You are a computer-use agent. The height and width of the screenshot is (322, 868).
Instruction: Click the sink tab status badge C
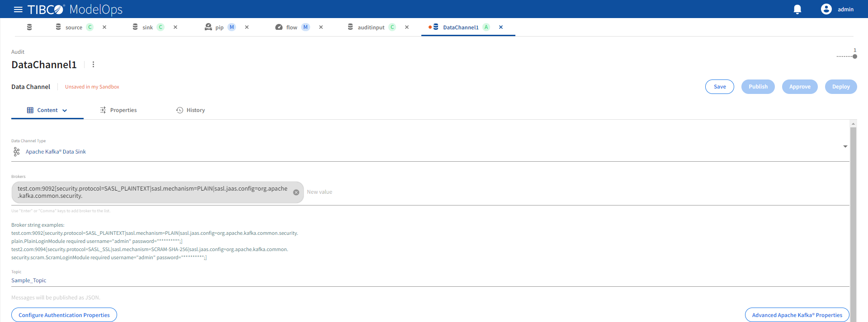click(160, 27)
